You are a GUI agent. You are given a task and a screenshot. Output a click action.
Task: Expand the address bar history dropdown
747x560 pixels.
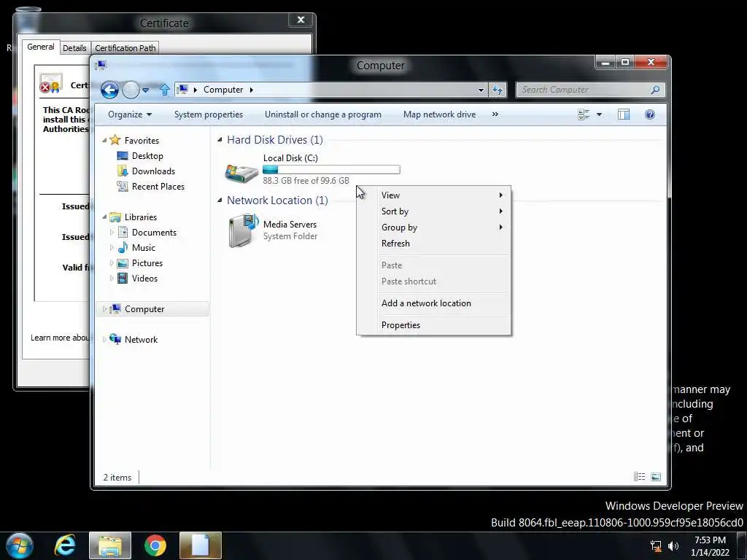(x=481, y=90)
